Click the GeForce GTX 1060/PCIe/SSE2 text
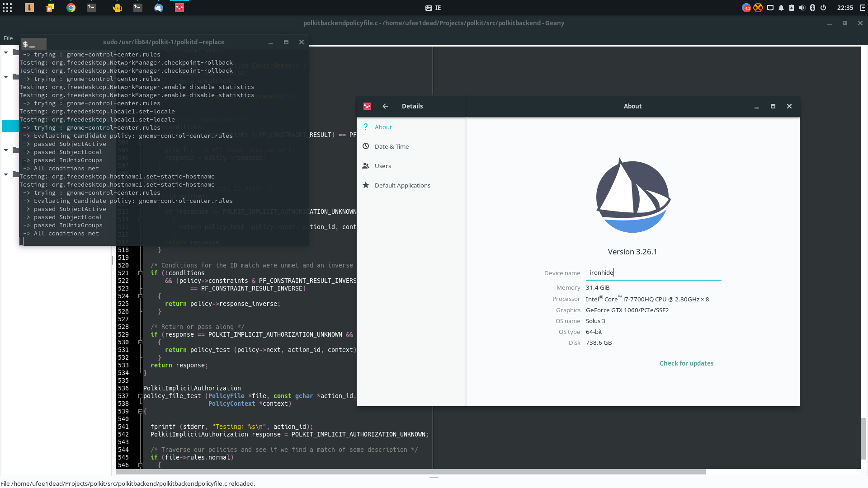868x488 pixels. pyautogui.click(x=627, y=310)
